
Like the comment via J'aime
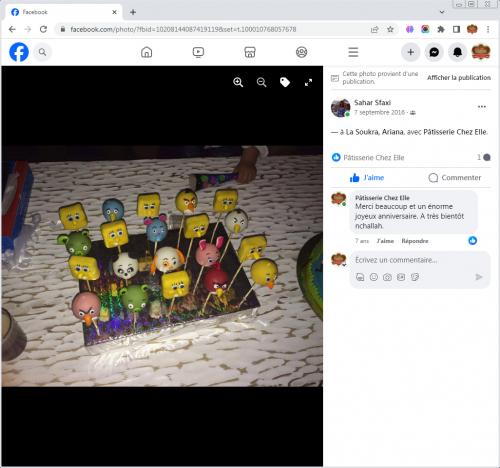point(385,241)
